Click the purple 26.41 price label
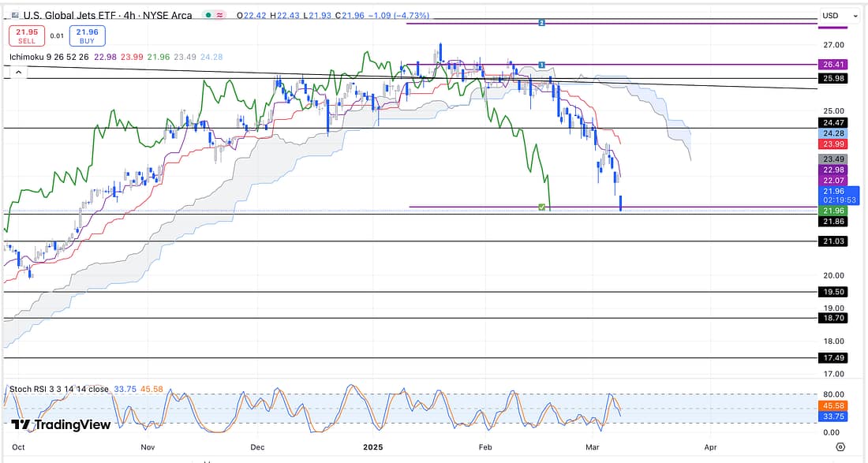 [834, 65]
